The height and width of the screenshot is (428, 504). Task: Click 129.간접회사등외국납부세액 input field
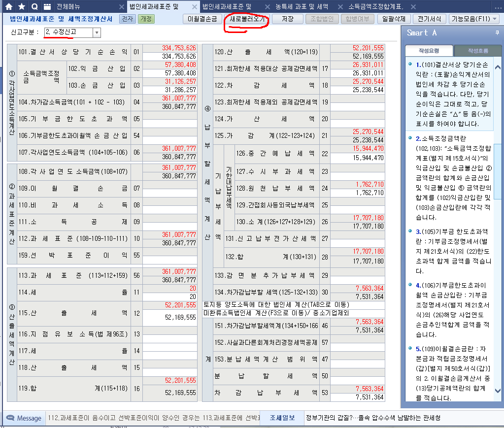[357, 209]
